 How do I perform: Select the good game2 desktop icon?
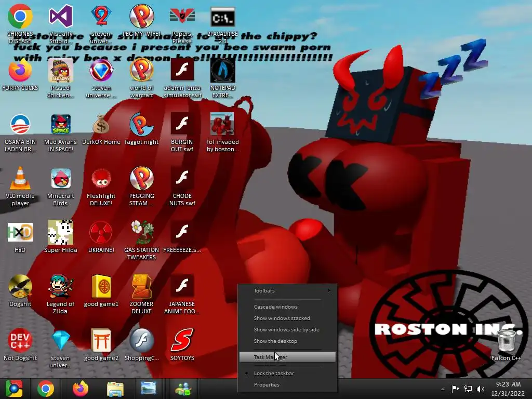coord(101,345)
